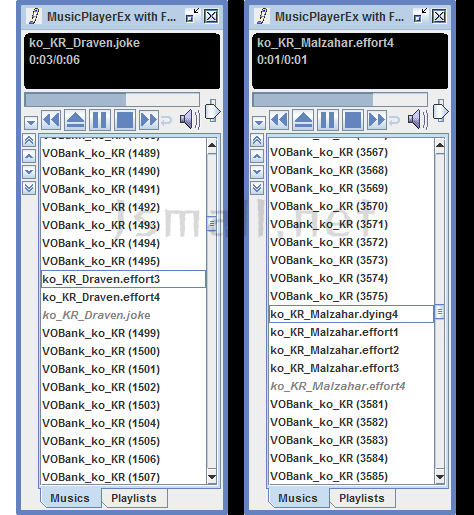Move item up one in right player list
This screenshot has width=474, height=515.
[x=257, y=156]
